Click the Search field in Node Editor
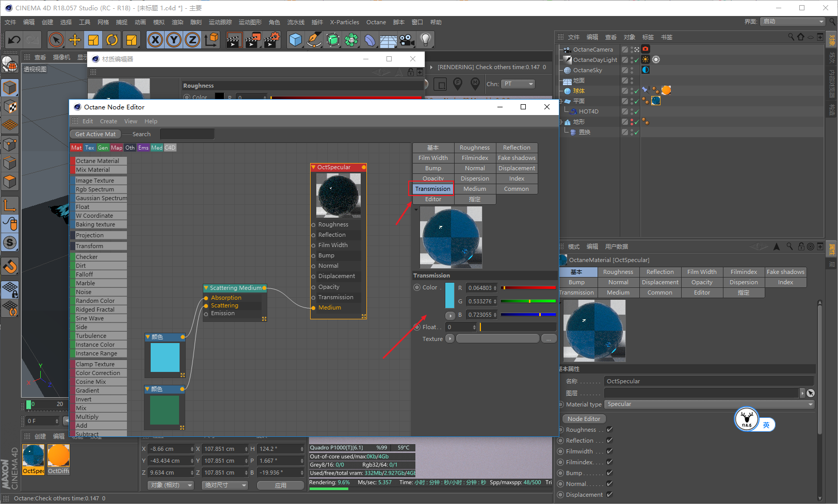Screen dimensions: 838x504 [x=187, y=134]
